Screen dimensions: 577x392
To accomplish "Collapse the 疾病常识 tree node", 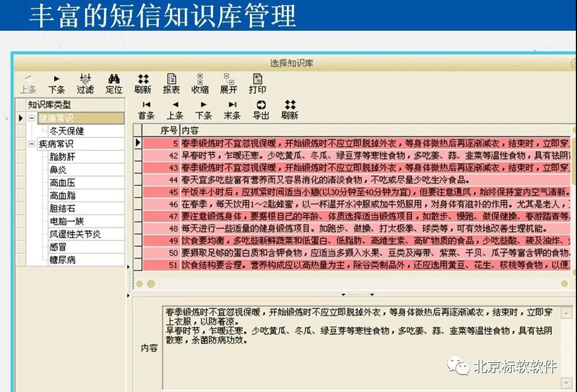I will pos(32,144).
